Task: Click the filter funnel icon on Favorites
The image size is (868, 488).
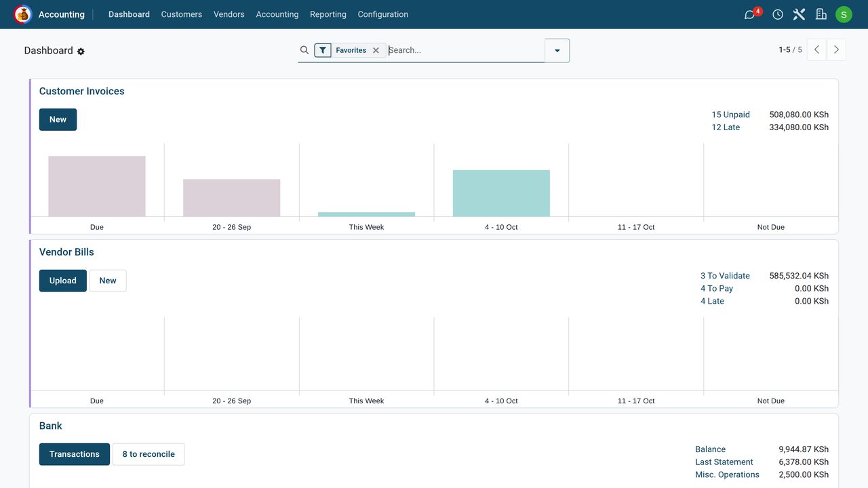Action: tap(323, 50)
